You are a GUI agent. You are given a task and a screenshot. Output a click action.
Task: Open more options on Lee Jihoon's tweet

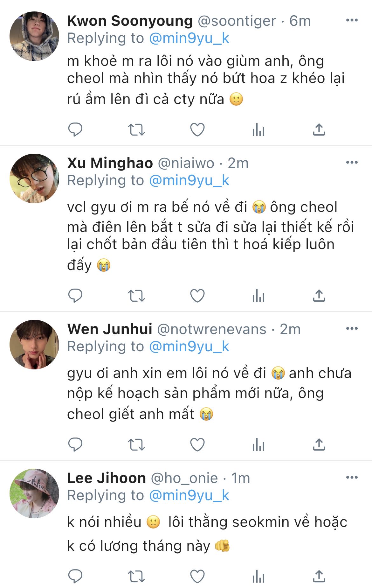click(352, 477)
